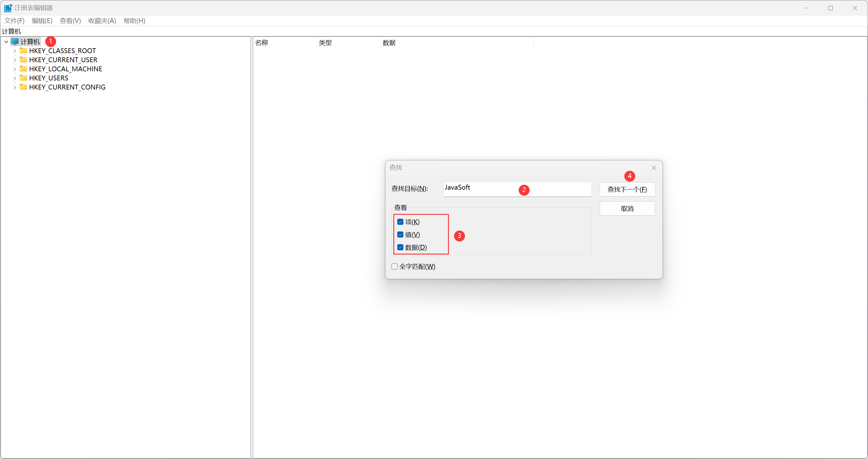Screen dimensions: 868x459
Task: Click the Registry Editor title bar icon
Action: [8, 8]
